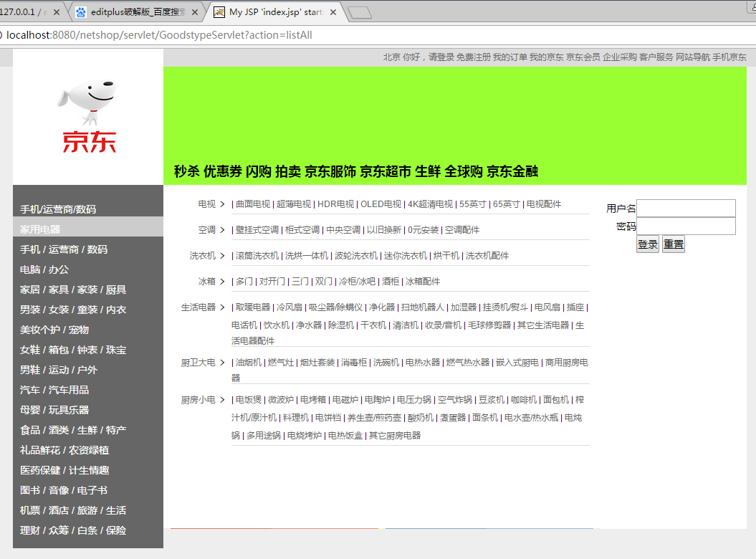Click the OLED电视 link
Screen dimensions: 756x559
pos(381,204)
